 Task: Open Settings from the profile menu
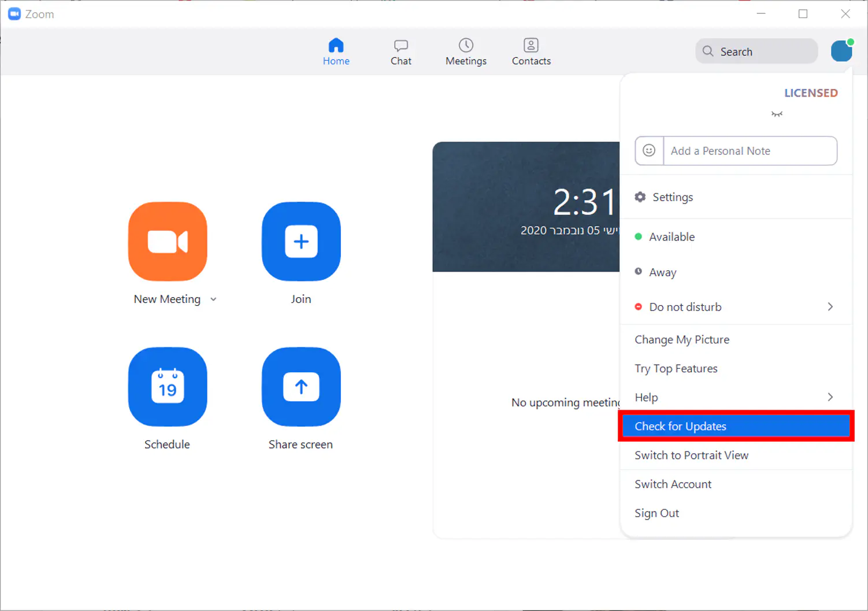point(672,197)
